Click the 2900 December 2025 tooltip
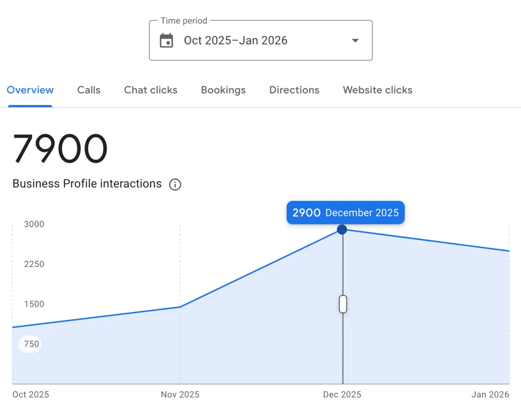The image size is (521, 420). (345, 213)
